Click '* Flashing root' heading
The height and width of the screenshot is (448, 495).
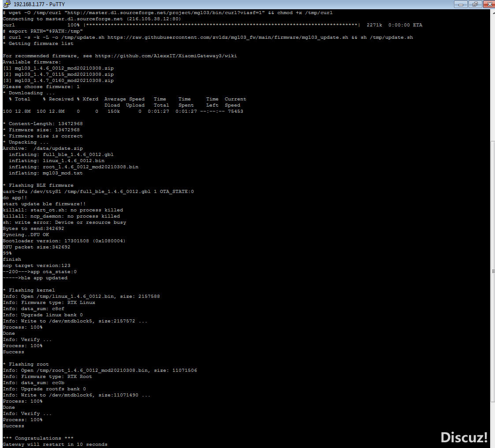pyautogui.click(x=26, y=364)
